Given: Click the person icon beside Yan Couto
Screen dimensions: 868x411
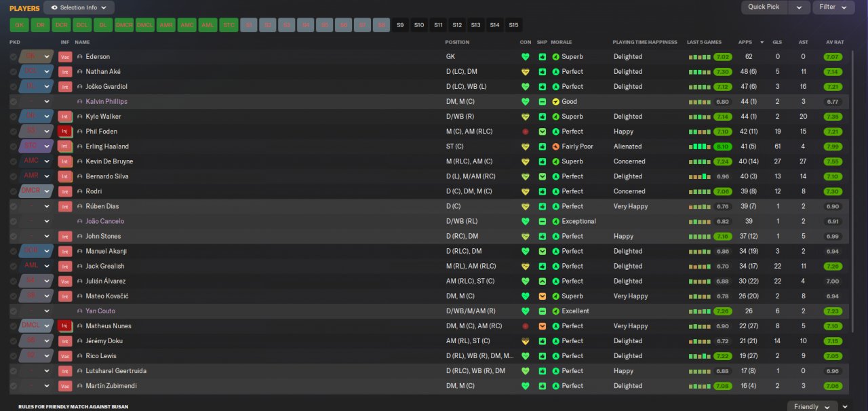Looking at the screenshot, I should pos(80,311).
